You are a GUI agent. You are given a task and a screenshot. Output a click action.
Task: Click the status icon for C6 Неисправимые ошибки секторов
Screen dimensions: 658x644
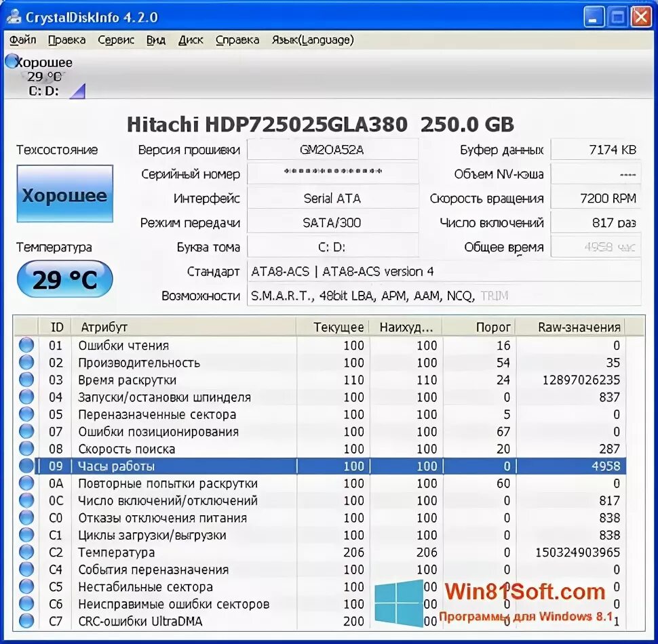26,604
